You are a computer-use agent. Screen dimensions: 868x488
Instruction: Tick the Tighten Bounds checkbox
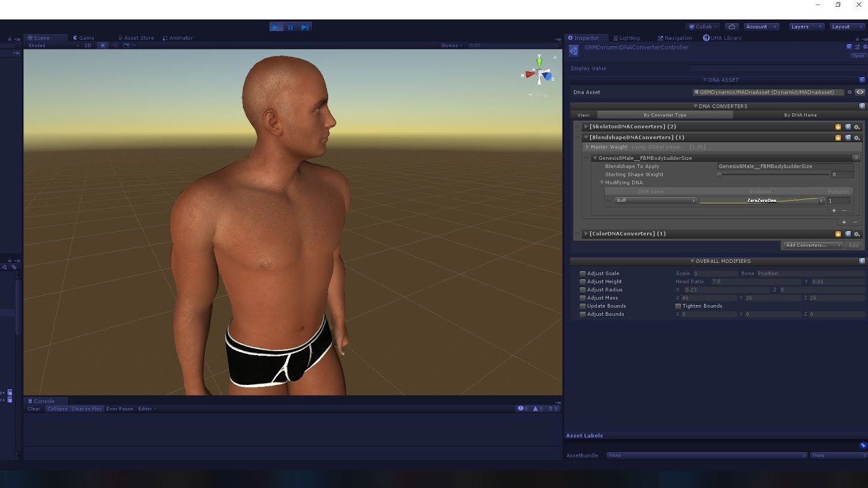[x=678, y=306]
